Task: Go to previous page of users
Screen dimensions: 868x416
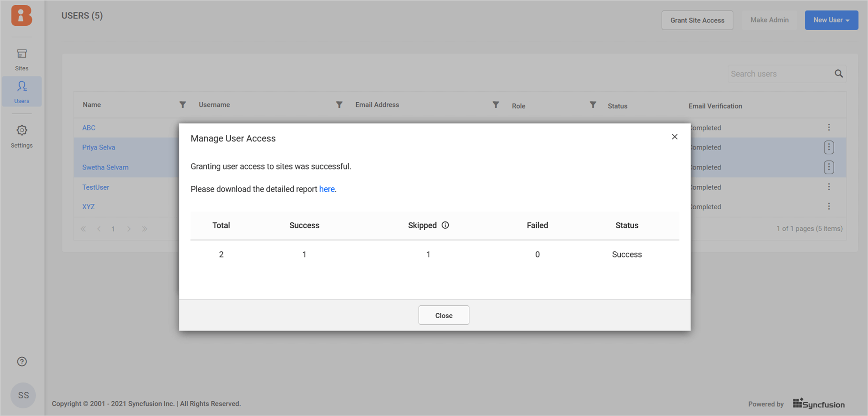Action: point(99,229)
